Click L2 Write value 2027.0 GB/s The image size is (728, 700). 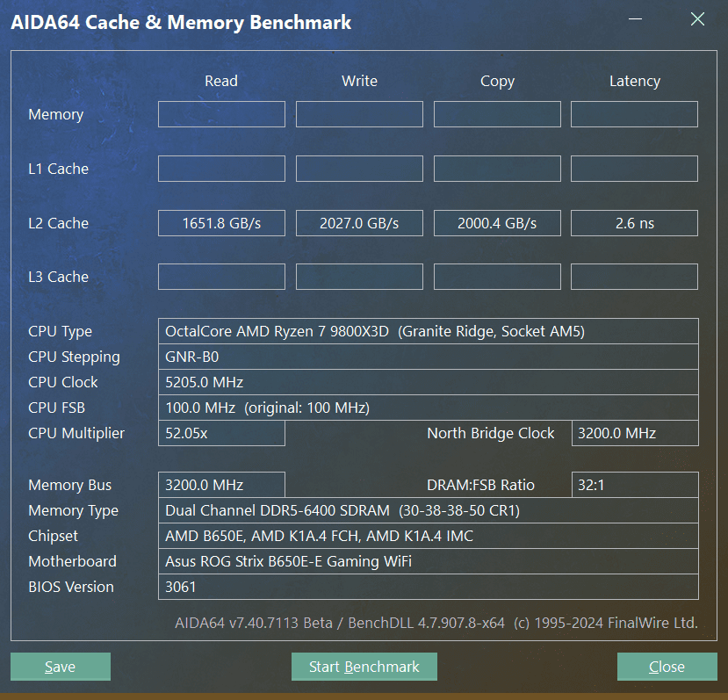click(359, 223)
